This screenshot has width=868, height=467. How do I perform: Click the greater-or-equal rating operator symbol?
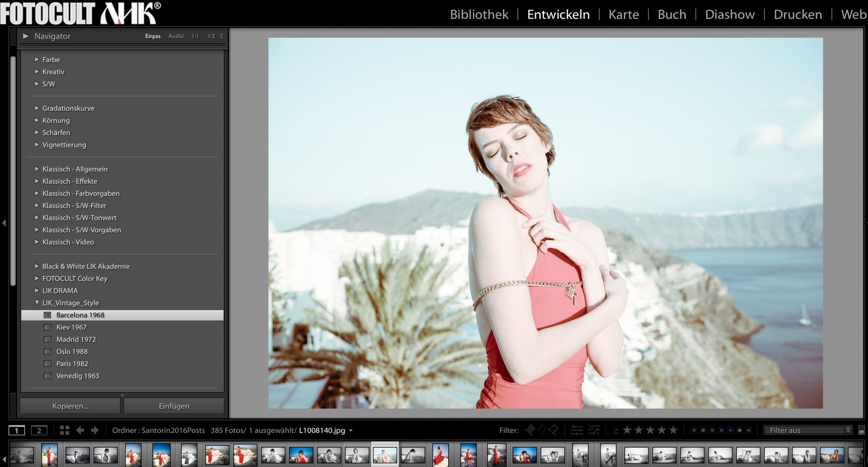point(616,431)
